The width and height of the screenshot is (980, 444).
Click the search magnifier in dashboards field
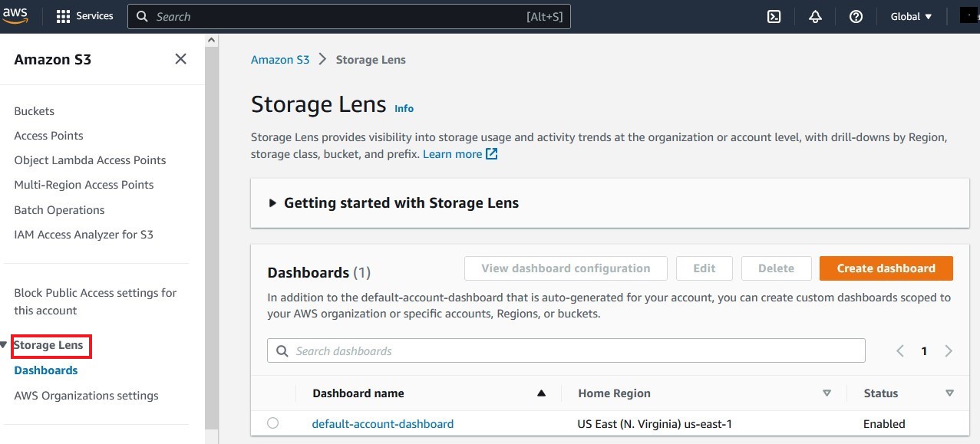(x=282, y=351)
